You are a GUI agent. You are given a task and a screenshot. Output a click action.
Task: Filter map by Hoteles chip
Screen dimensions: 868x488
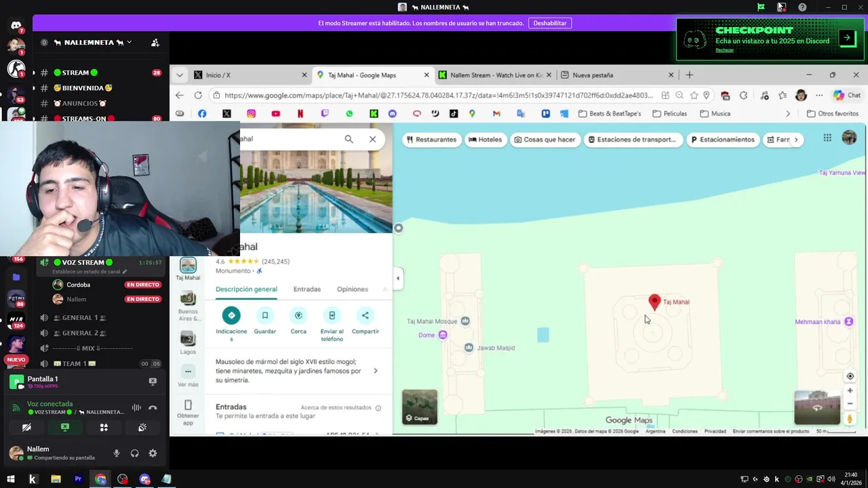click(x=486, y=140)
